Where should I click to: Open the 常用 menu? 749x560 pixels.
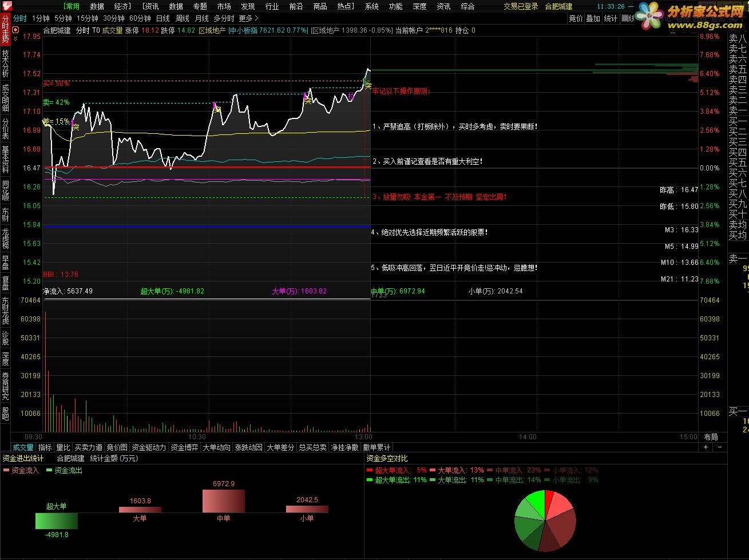point(72,6)
